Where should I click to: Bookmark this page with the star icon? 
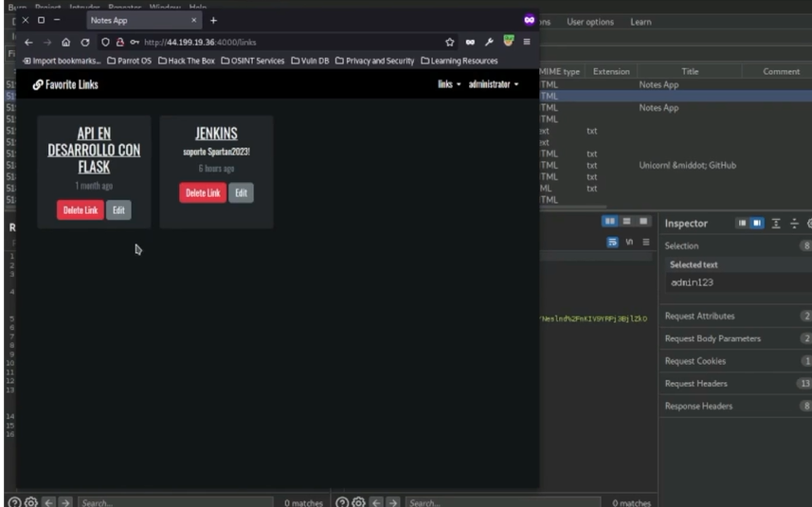pos(450,42)
